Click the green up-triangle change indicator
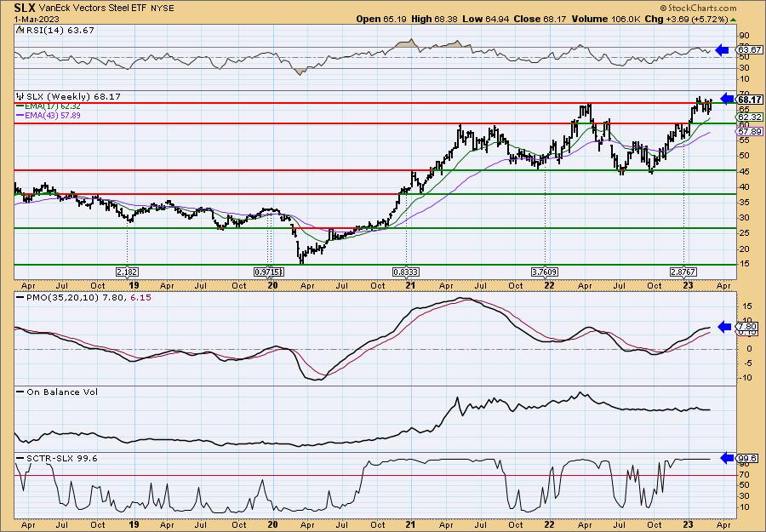Screen dimensions: 766x532 click(x=734, y=19)
